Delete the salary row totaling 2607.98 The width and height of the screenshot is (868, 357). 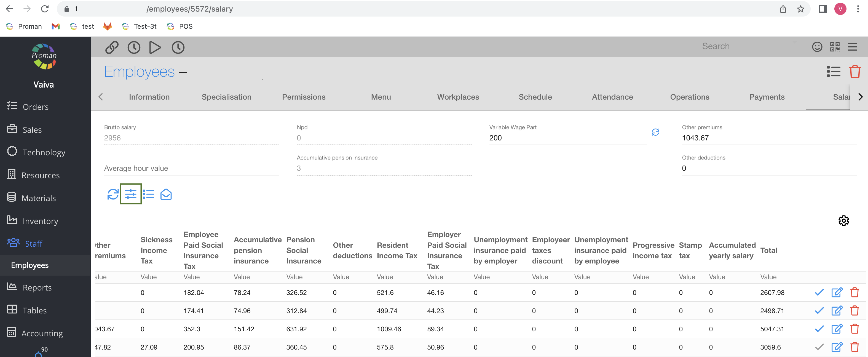click(x=854, y=292)
